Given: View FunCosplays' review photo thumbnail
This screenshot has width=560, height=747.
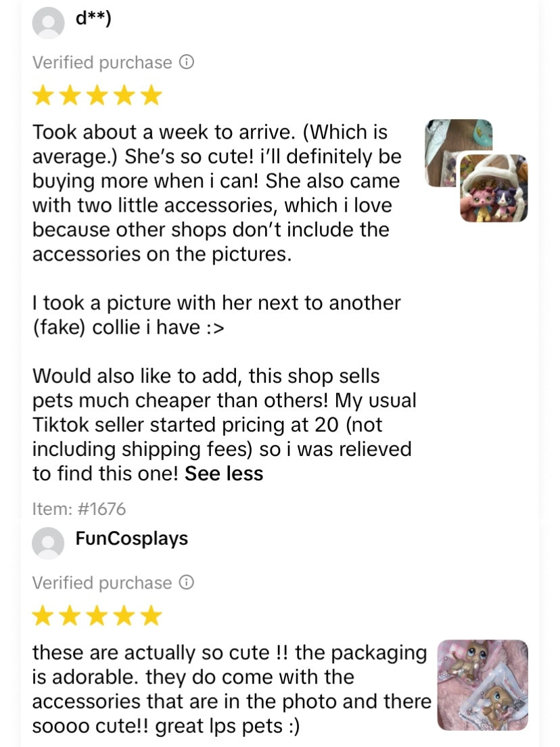Looking at the screenshot, I should (482, 685).
